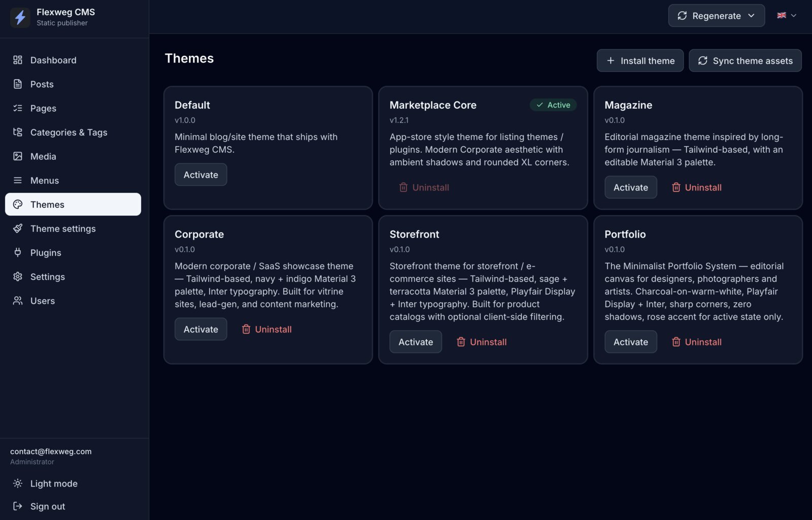The image size is (812, 520).
Task: Click the trash icon on Magazine card
Action: coord(676,187)
